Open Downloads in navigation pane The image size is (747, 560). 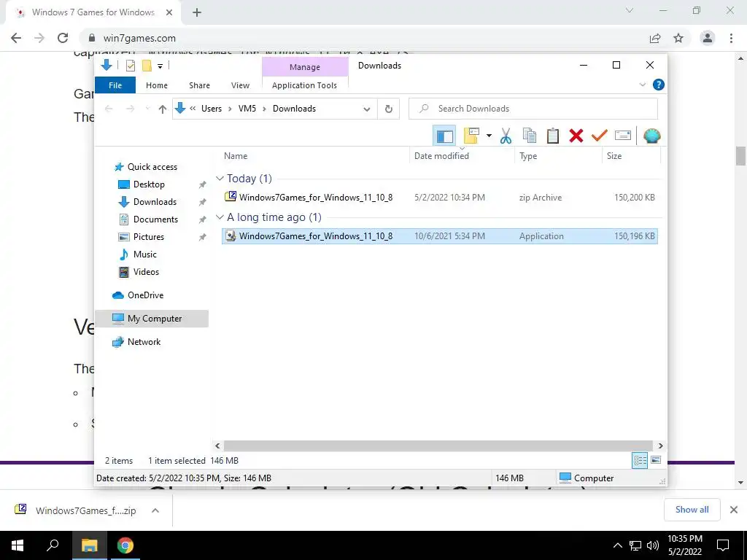pos(155,202)
